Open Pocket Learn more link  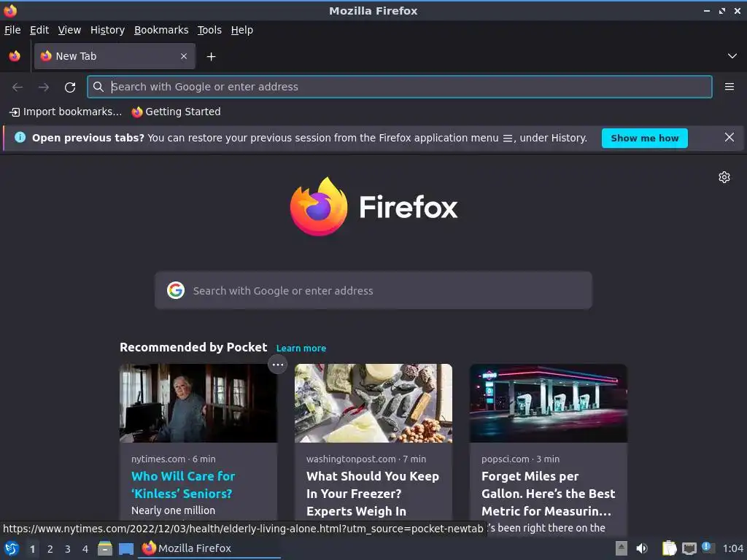pyautogui.click(x=301, y=348)
